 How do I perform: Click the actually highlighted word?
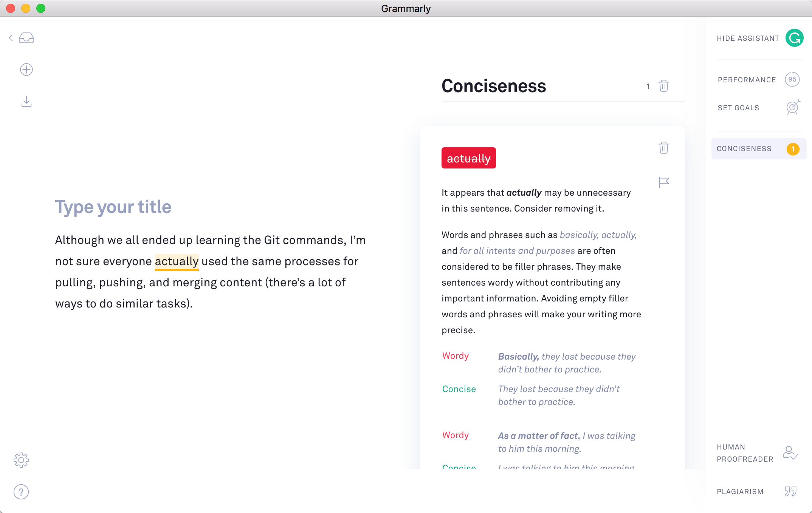(x=177, y=261)
